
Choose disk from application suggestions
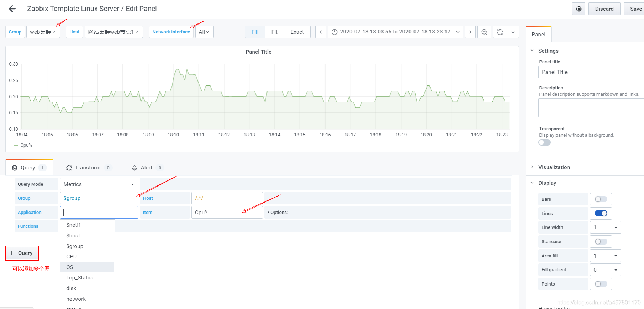coord(88,288)
